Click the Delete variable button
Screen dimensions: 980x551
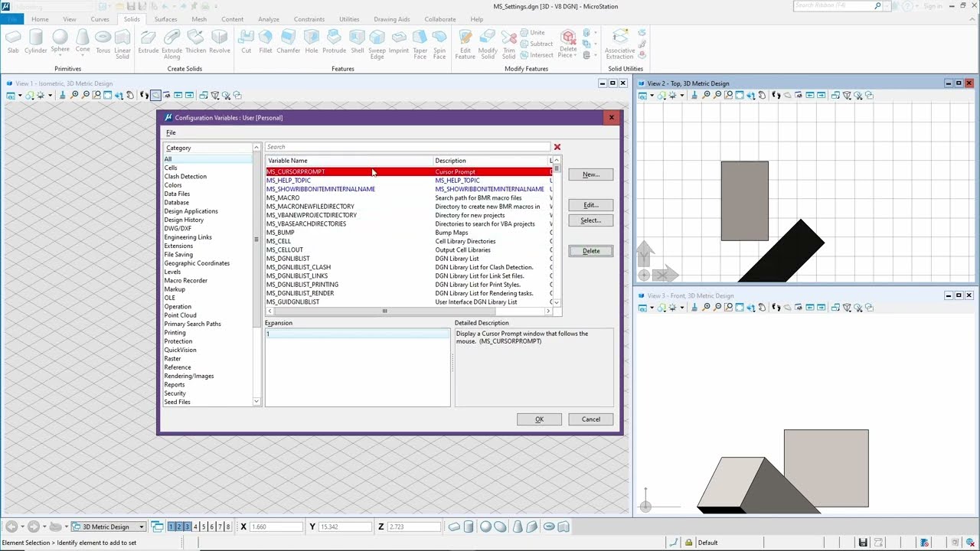[x=590, y=251]
